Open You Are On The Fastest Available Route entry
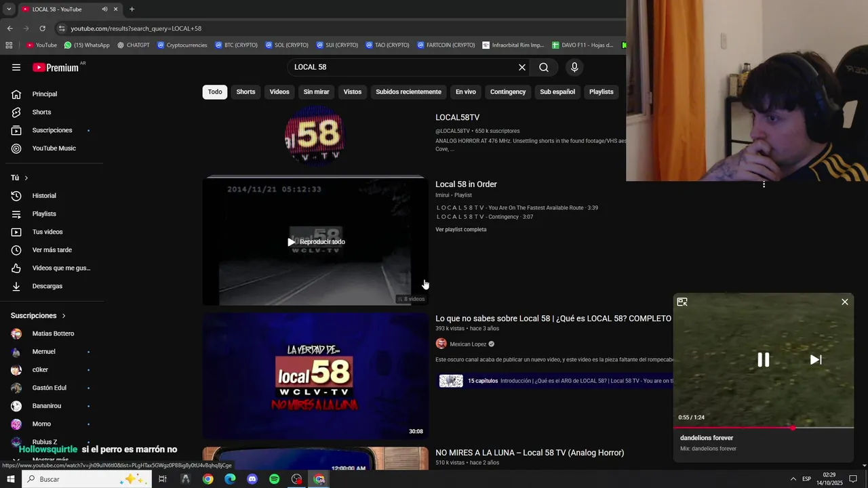Image resolution: width=868 pixels, height=488 pixels. (517, 208)
